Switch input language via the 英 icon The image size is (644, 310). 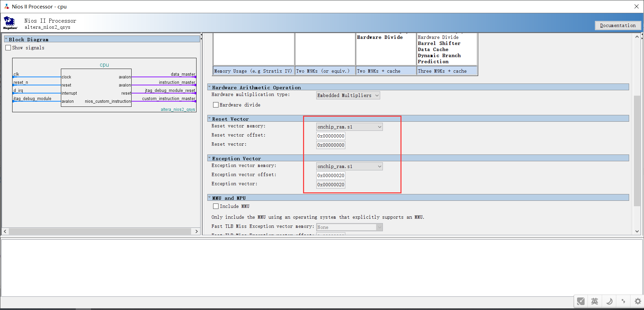(595, 301)
